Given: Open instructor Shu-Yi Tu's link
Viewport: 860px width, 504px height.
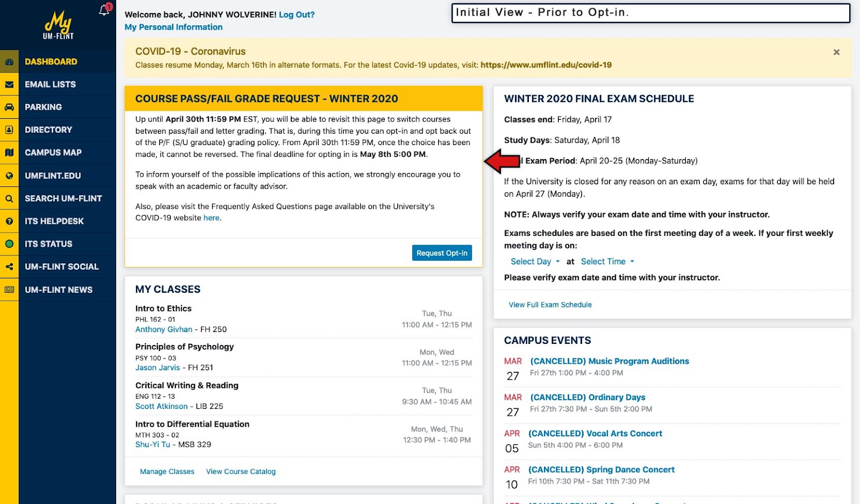Looking at the screenshot, I should pos(153,444).
